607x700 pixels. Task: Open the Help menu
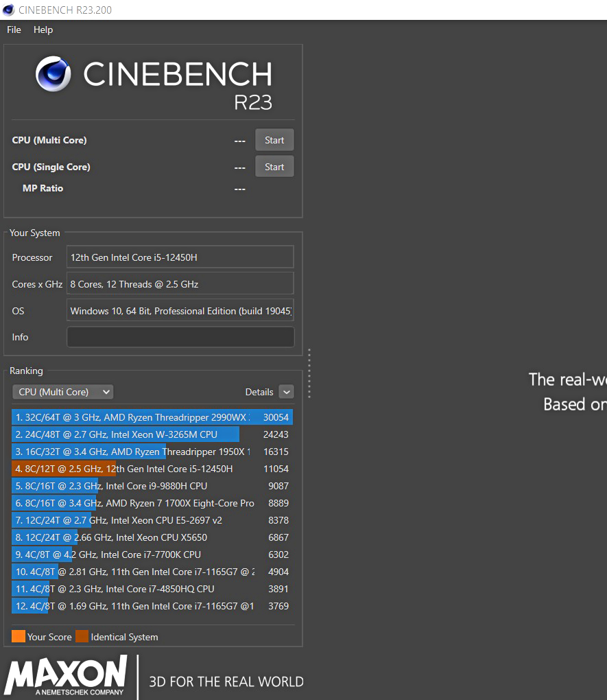click(43, 30)
